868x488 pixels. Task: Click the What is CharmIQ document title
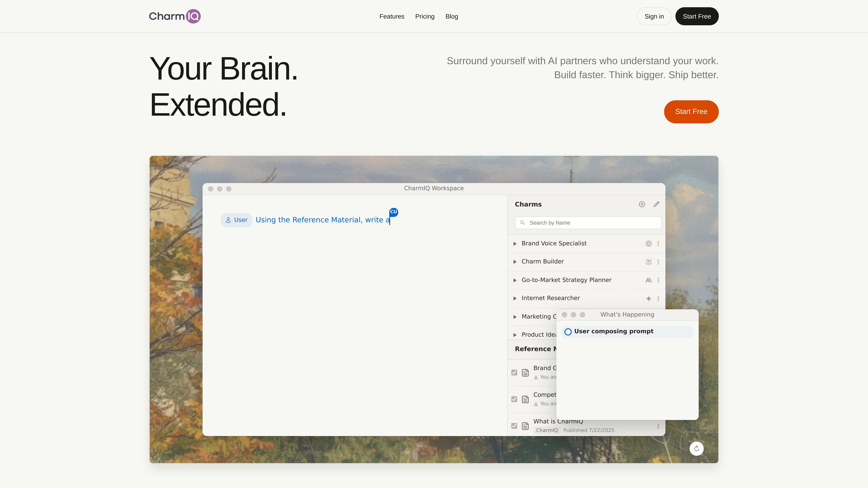pyautogui.click(x=558, y=422)
